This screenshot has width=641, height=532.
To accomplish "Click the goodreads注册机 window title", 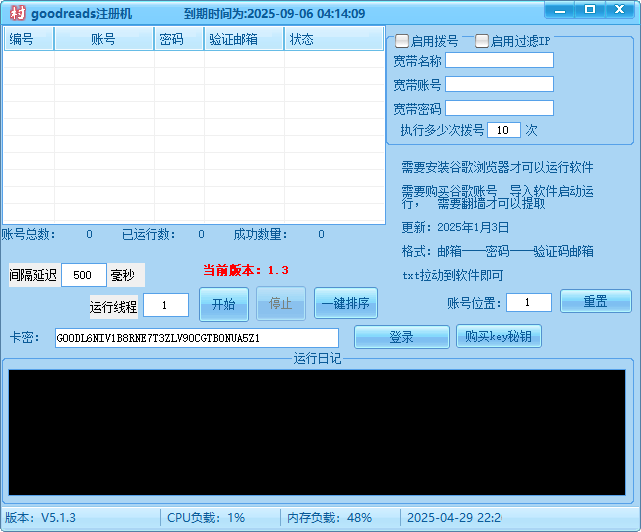I will pyautogui.click(x=81, y=13).
